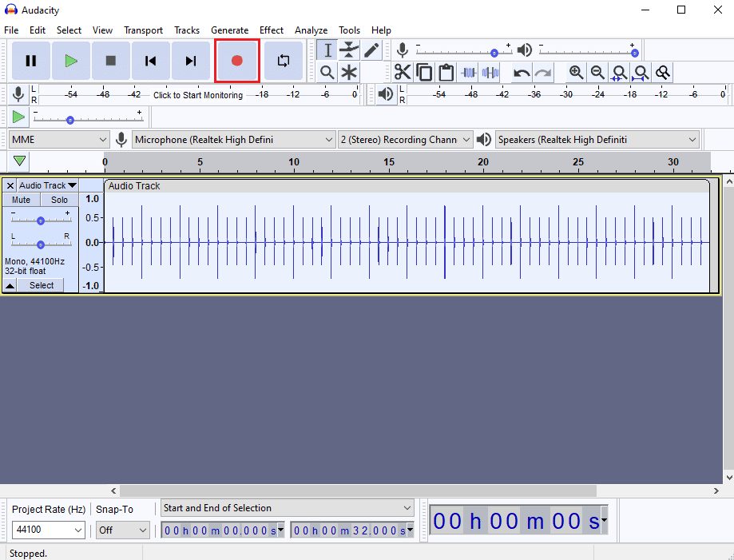Skip to Start of the track
The image size is (734, 560).
coord(151,61)
